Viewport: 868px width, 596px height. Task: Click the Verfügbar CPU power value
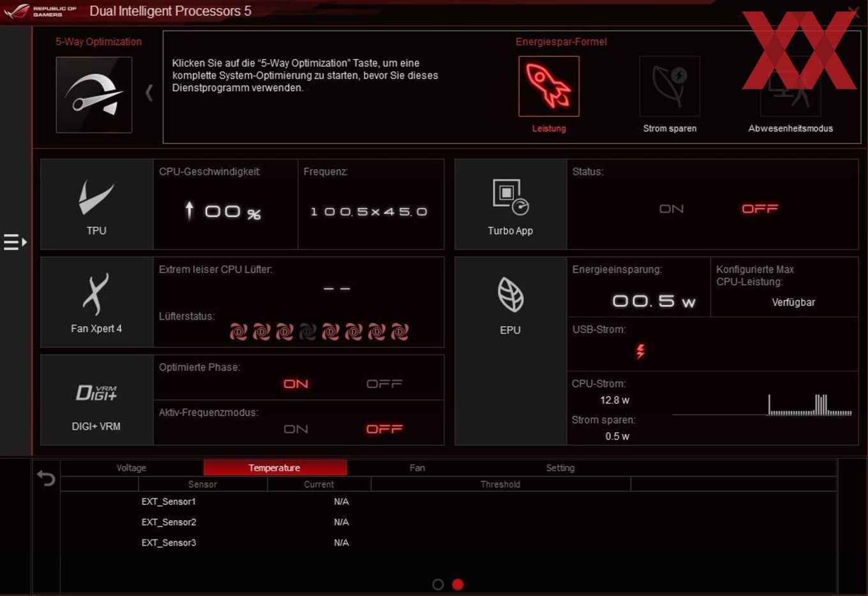click(793, 302)
